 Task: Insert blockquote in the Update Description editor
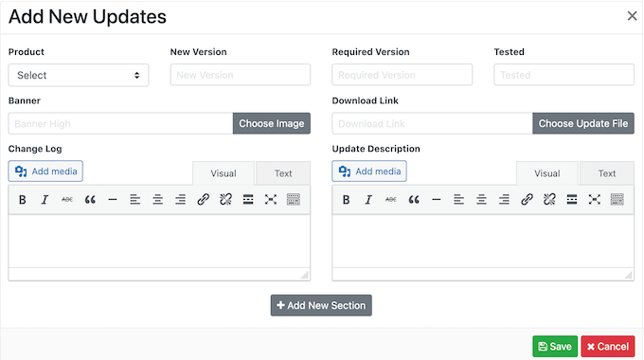pos(414,200)
